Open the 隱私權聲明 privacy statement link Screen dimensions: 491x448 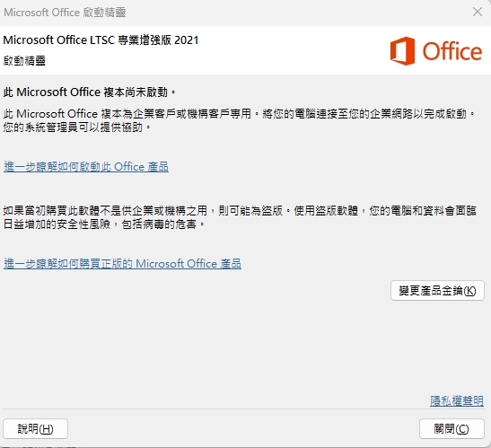pyautogui.click(x=457, y=400)
